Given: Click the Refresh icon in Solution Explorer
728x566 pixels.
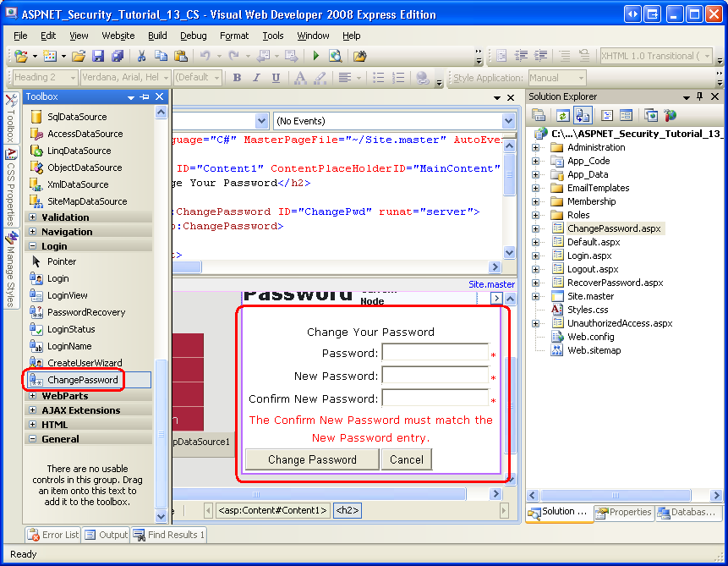Looking at the screenshot, I should [x=563, y=115].
